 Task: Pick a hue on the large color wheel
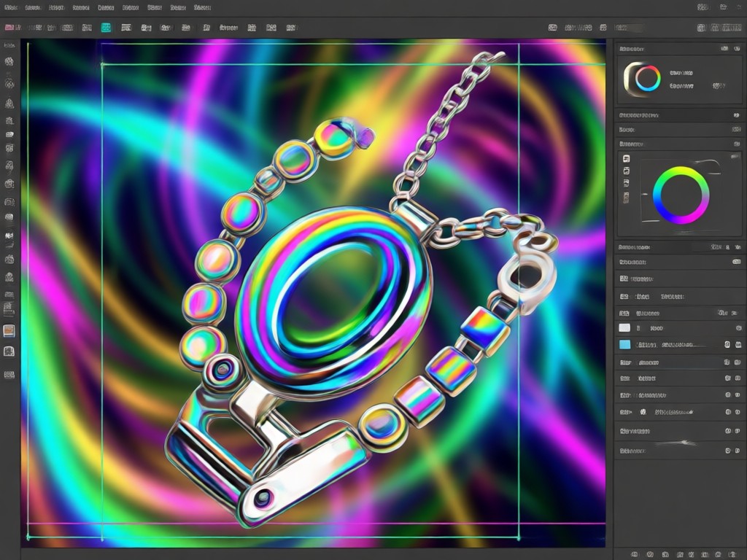tap(681, 195)
